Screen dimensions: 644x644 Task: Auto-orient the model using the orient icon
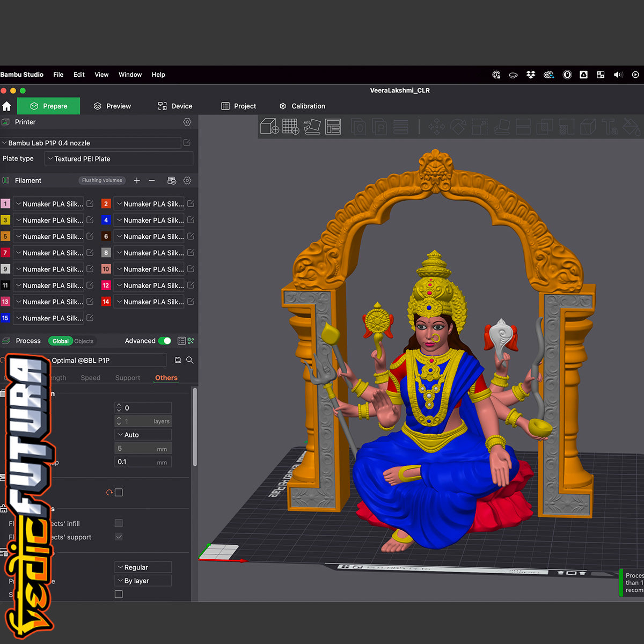(x=312, y=127)
